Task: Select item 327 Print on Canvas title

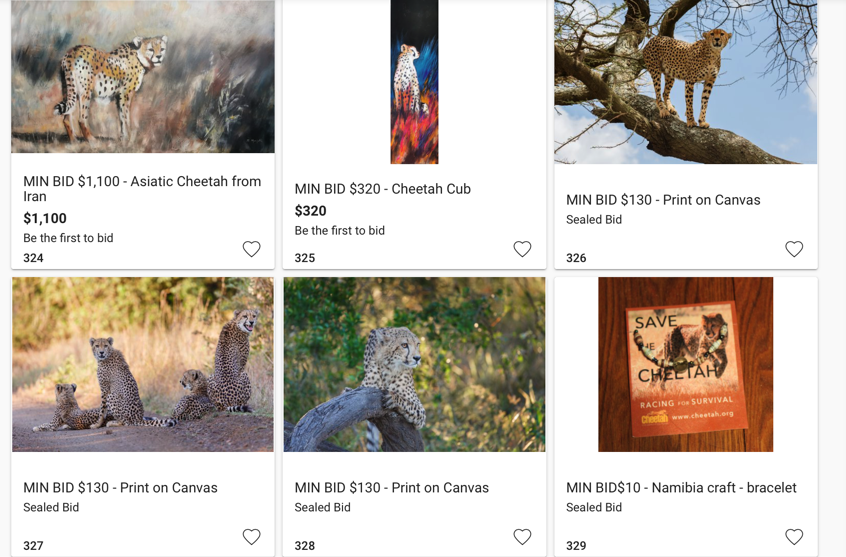Action: 120,488
